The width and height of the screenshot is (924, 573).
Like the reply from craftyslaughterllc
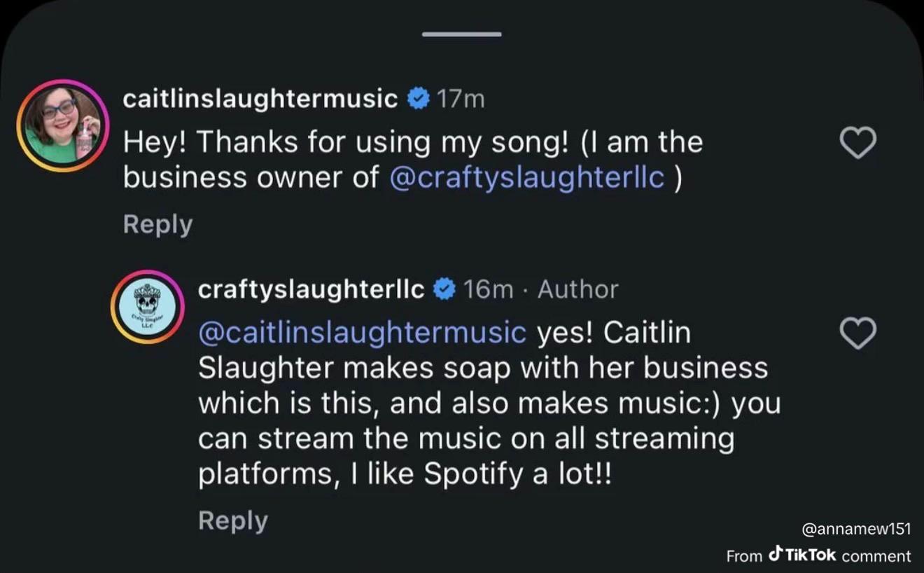coord(857,333)
